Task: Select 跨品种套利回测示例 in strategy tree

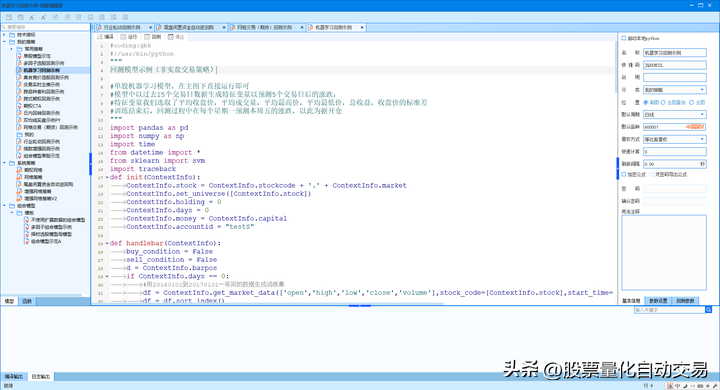Action: (44, 92)
